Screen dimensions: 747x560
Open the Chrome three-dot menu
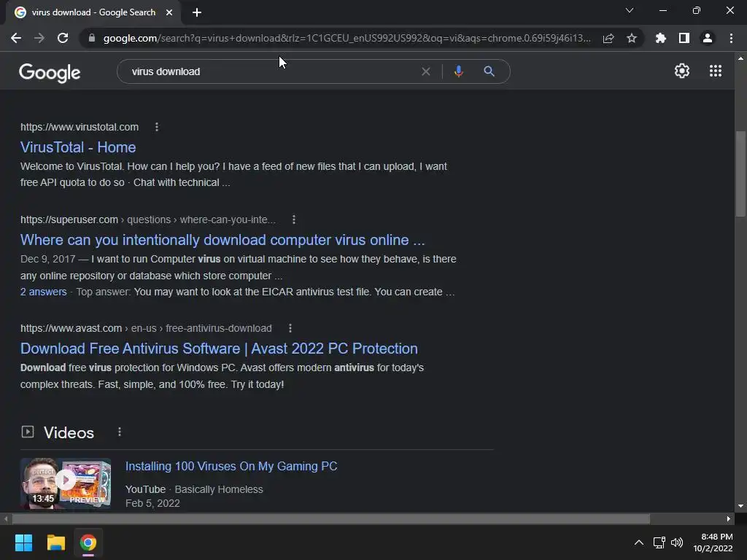click(x=731, y=38)
